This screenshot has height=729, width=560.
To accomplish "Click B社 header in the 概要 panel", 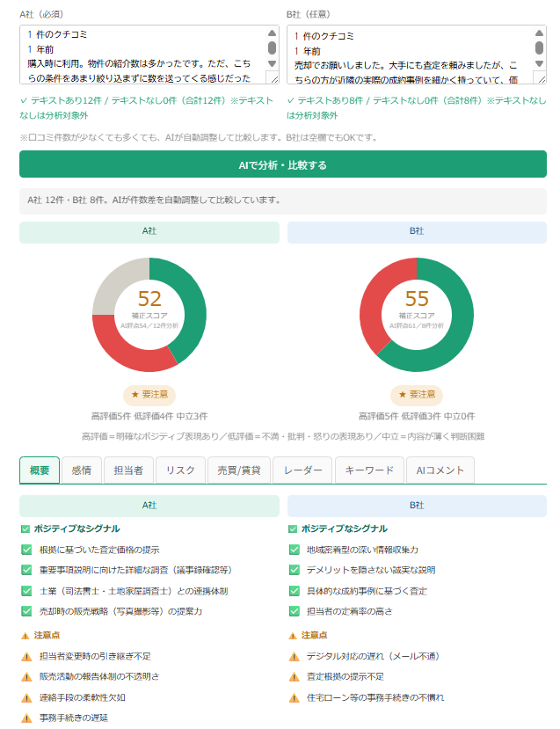I will (417, 506).
